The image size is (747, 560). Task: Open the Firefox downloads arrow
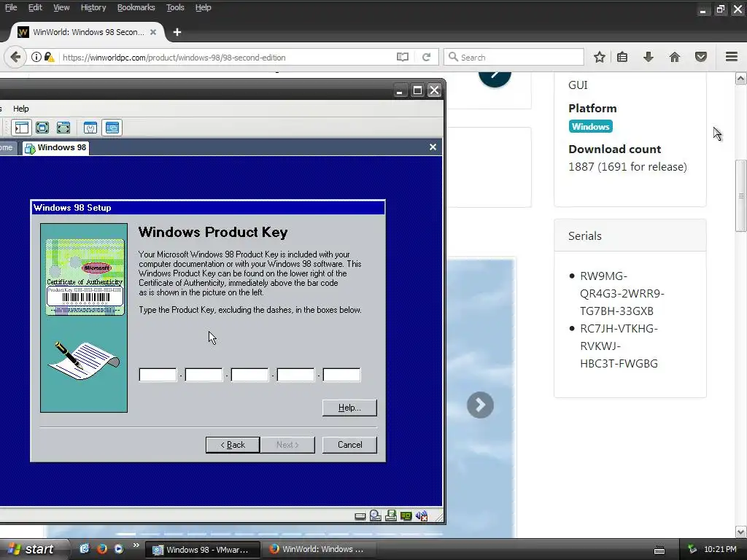[649, 57]
